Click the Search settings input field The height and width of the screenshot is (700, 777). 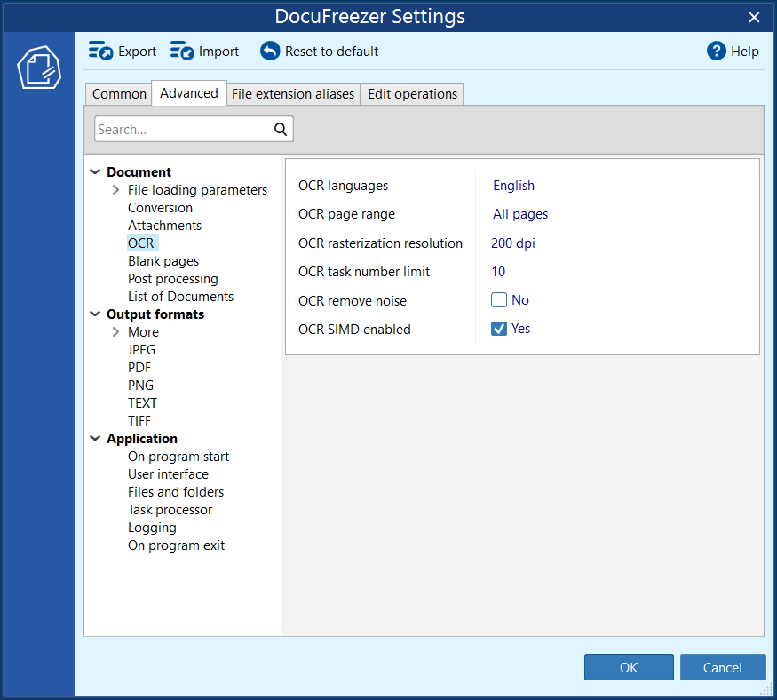(182, 130)
